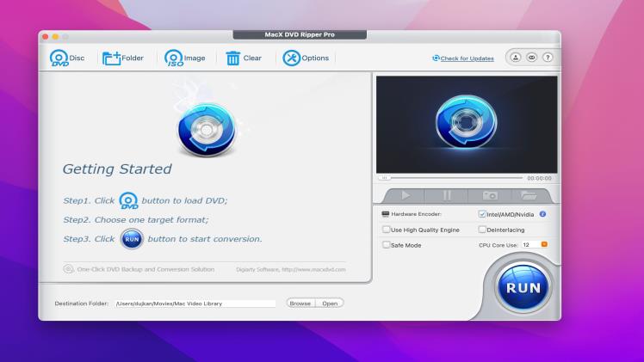Click the preview playback seek slider
644x362 pixels.
pyautogui.click(x=452, y=177)
